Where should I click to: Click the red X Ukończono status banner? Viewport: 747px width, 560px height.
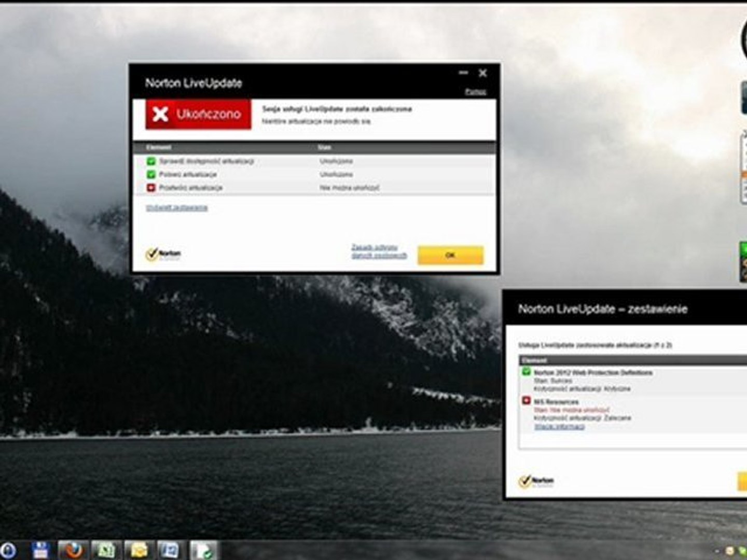tap(198, 114)
